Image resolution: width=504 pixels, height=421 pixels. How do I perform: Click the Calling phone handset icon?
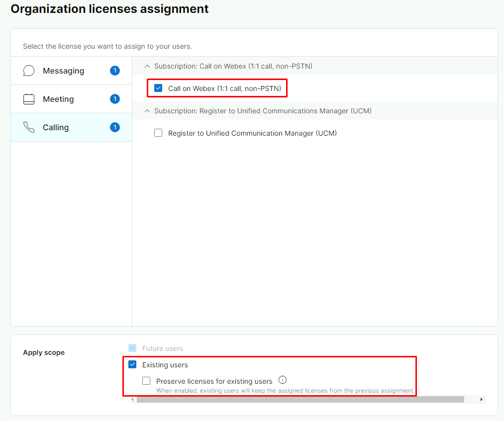click(29, 128)
